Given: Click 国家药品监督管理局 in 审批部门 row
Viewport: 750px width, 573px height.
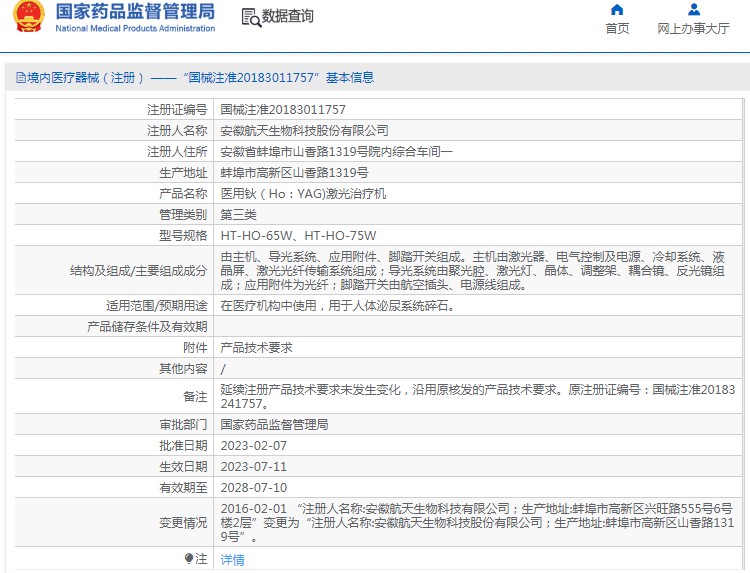Looking at the screenshot, I should point(274,425).
